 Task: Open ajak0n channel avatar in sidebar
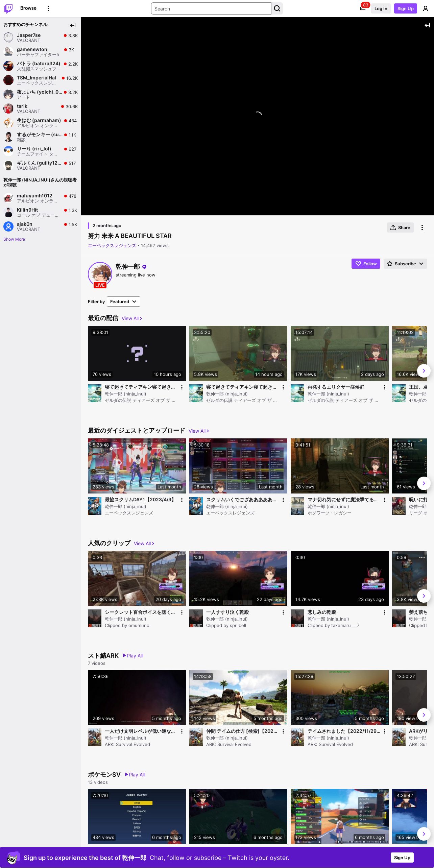[8, 226]
